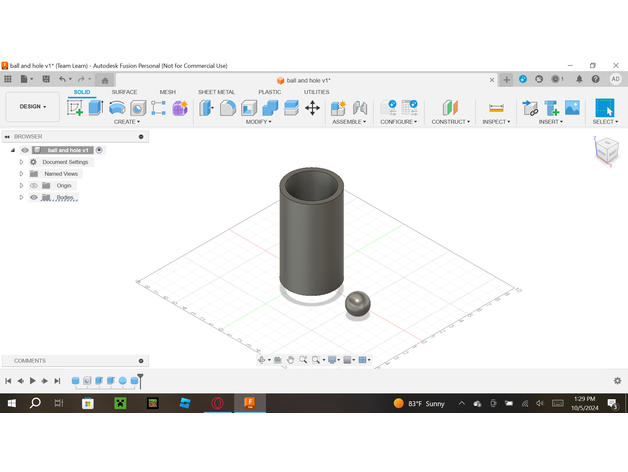Expand the Document Settings tree node
This screenshot has height=472, width=628.
(x=21, y=161)
